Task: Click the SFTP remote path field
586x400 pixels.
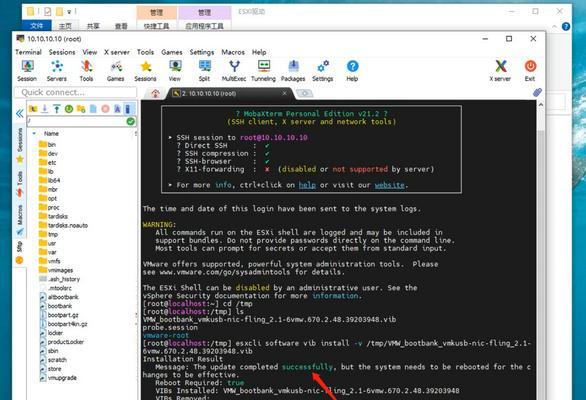Action: click(x=77, y=121)
